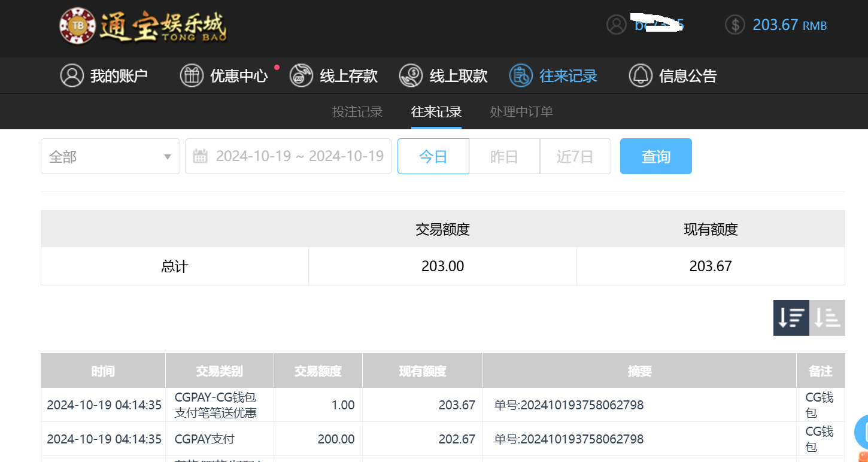The width and height of the screenshot is (868, 462).
Task: Select the 昨日 date range option
Action: click(504, 157)
